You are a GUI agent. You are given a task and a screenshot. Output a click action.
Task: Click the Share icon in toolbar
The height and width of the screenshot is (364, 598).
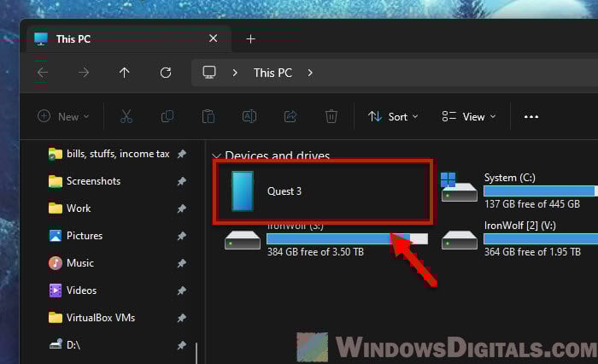pos(290,116)
